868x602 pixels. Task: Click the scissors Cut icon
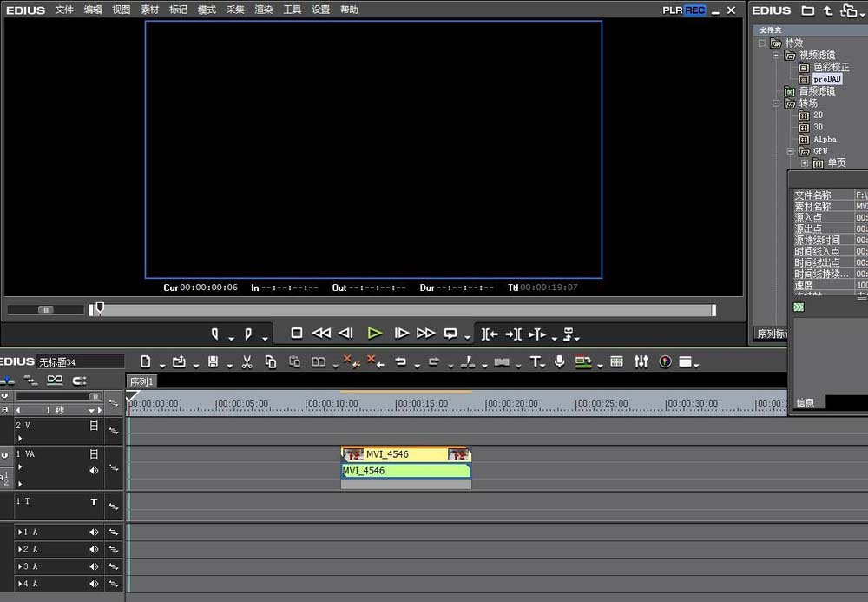tap(247, 361)
